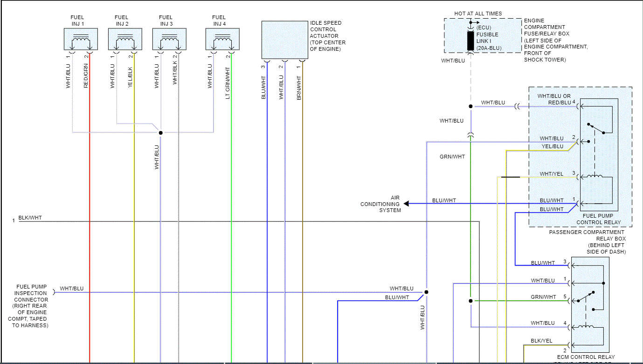Click the black ECU fusible link symbol
643x364 pixels.
[471, 41]
